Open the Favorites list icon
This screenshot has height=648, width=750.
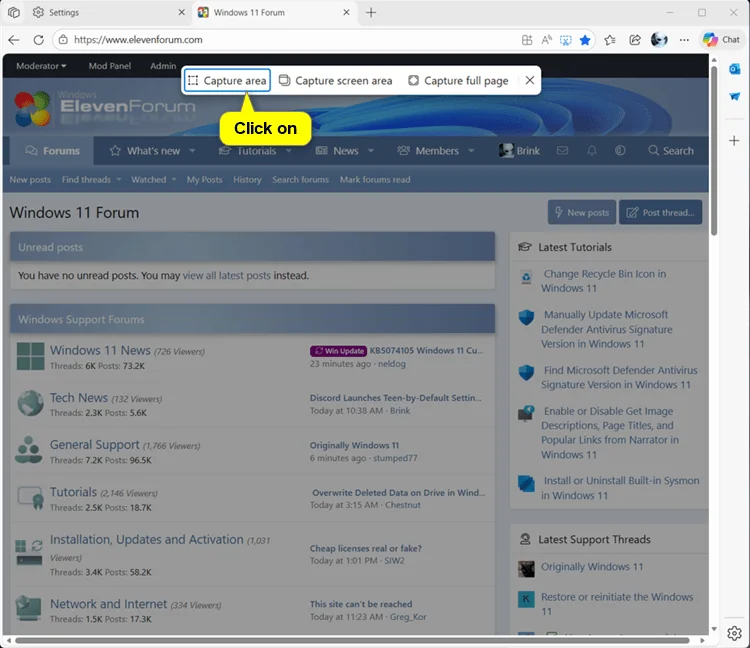click(610, 40)
